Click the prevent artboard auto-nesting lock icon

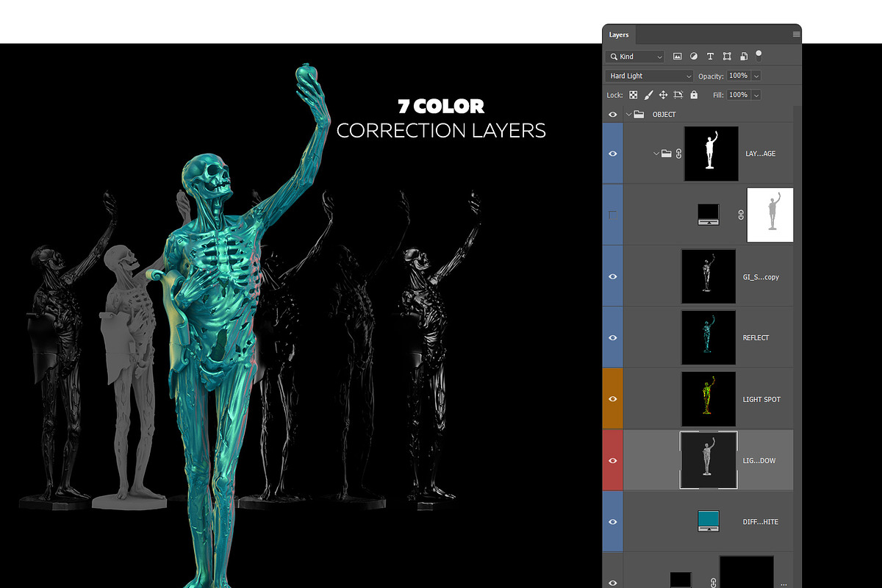678,95
